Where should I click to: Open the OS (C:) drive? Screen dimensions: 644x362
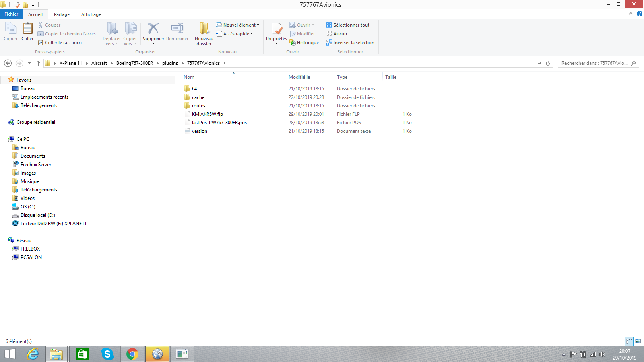[28, 207]
